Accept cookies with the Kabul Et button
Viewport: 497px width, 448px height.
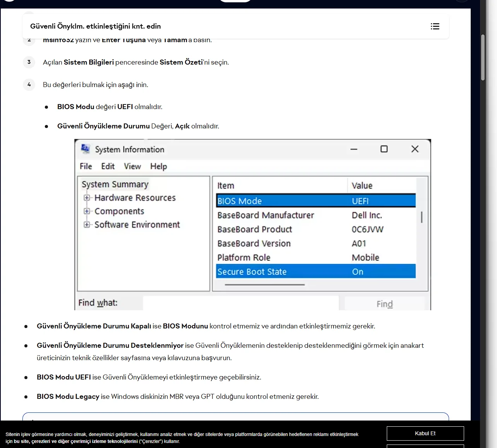(425, 433)
